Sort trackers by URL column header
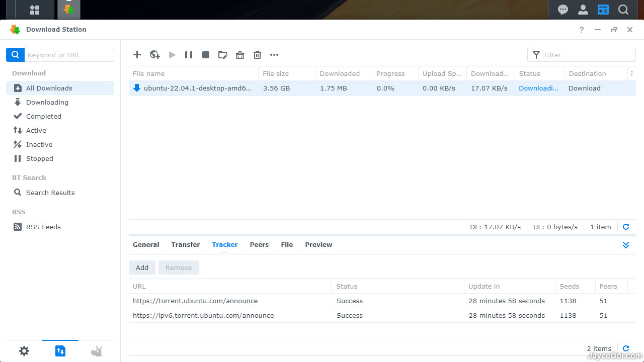 (x=230, y=286)
